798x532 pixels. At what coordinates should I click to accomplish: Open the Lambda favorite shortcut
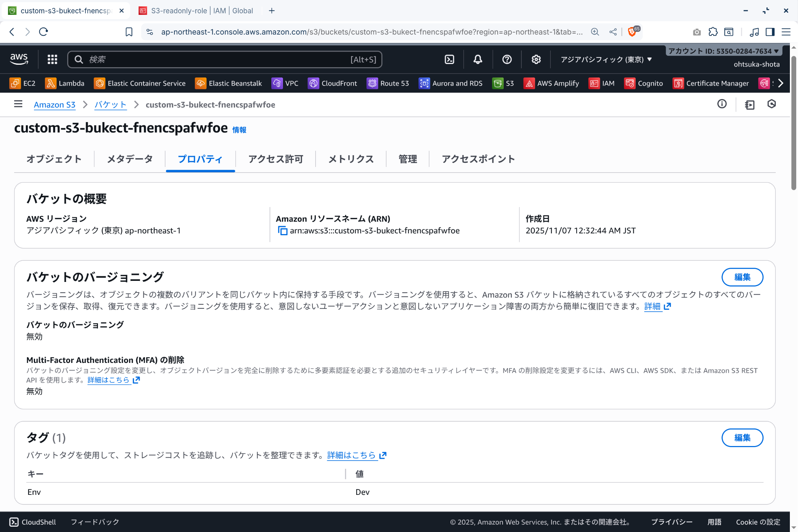tap(65, 83)
